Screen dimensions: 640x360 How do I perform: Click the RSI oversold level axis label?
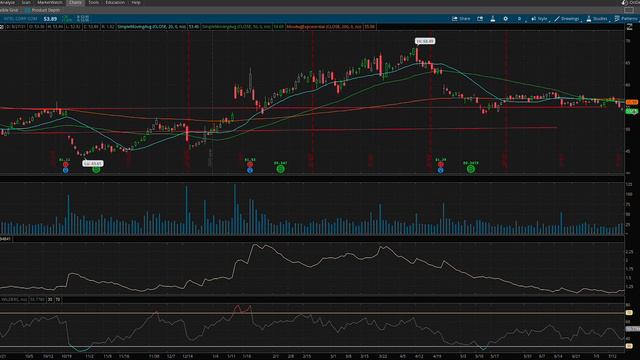(x=629, y=346)
